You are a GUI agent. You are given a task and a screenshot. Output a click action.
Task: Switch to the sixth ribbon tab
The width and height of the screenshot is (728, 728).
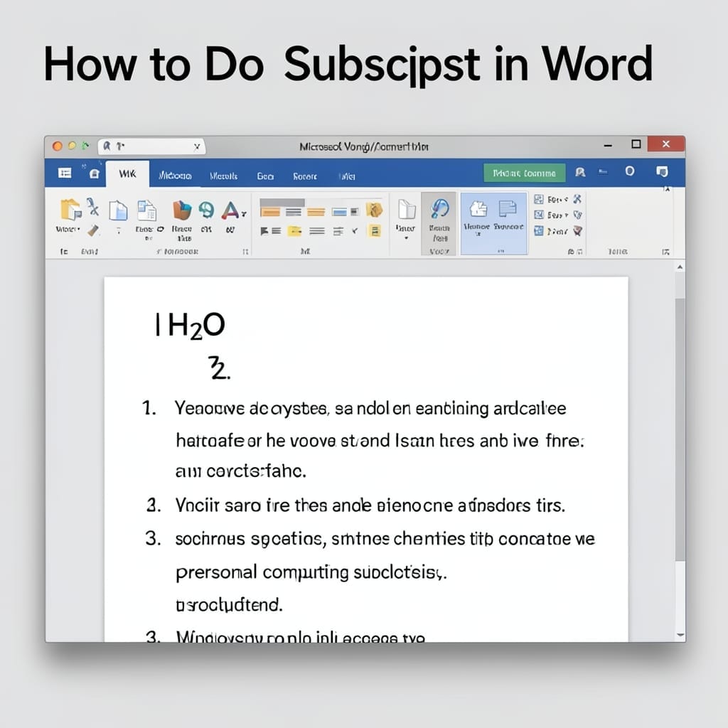click(x=347, y=176)
